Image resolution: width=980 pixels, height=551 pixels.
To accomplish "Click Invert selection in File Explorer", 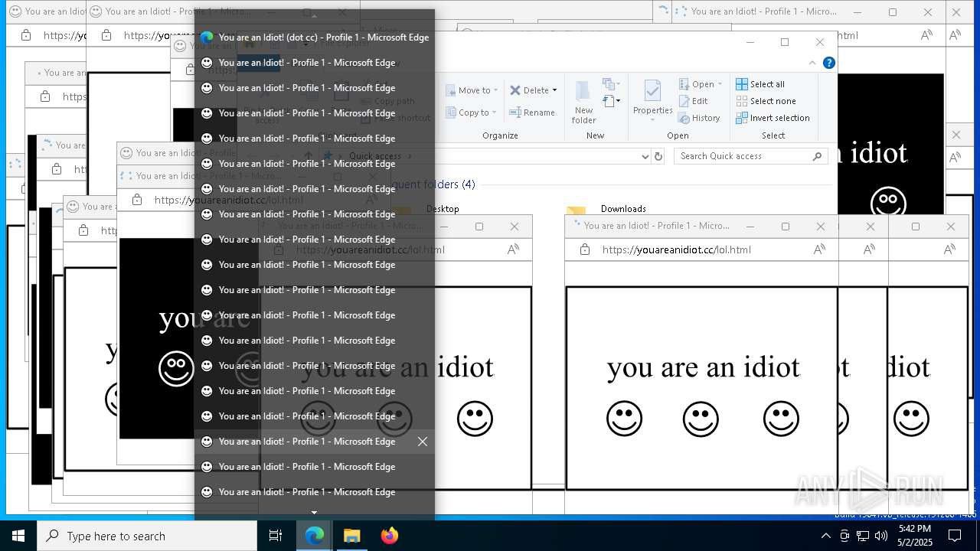I will pyautogui.click(x=773, y=118).
